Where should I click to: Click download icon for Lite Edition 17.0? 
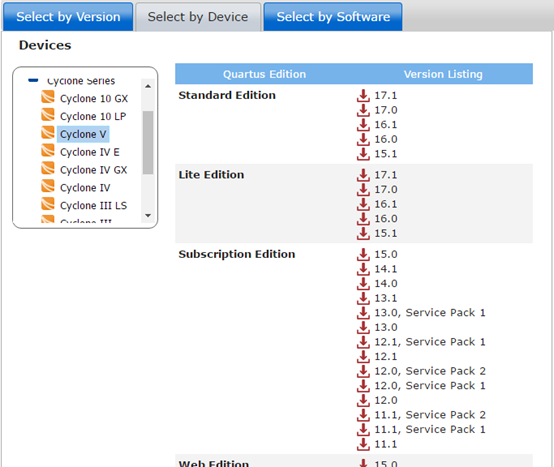click(363, 190)
